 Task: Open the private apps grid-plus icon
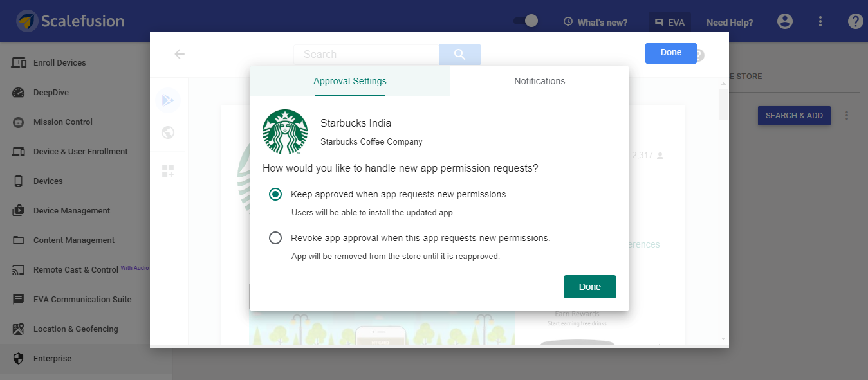(168, 171)
